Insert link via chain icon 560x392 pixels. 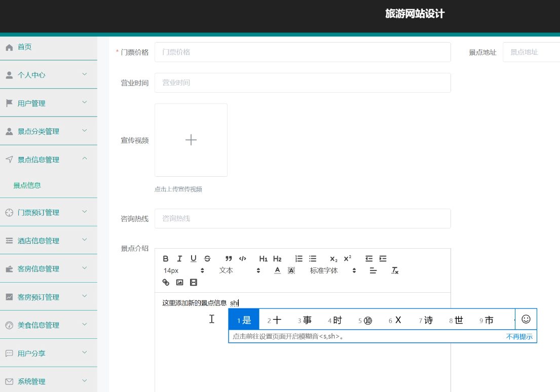coord(166,283)
